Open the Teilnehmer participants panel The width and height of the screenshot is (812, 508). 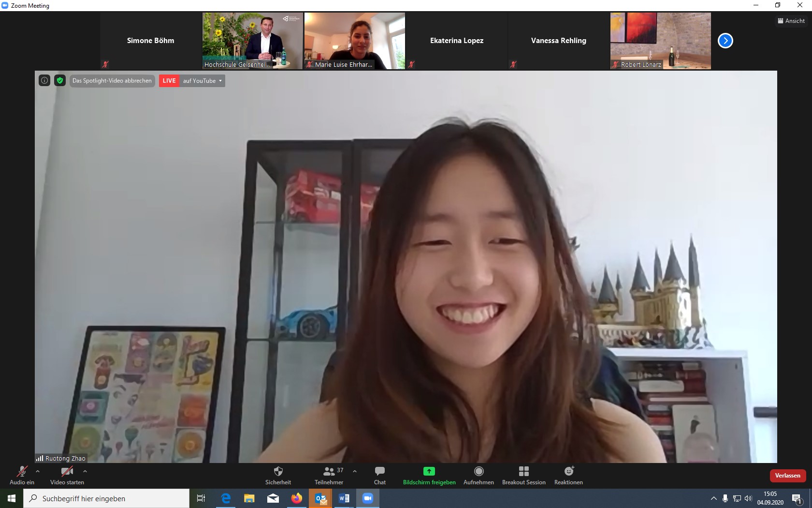[329, 475]
